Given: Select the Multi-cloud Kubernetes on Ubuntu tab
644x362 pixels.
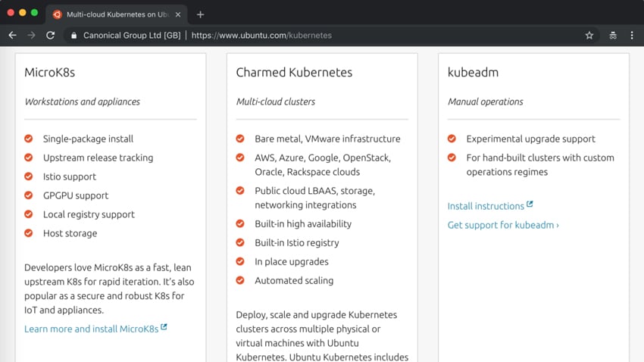Looking at the screenshot, I should coord(117,14).
